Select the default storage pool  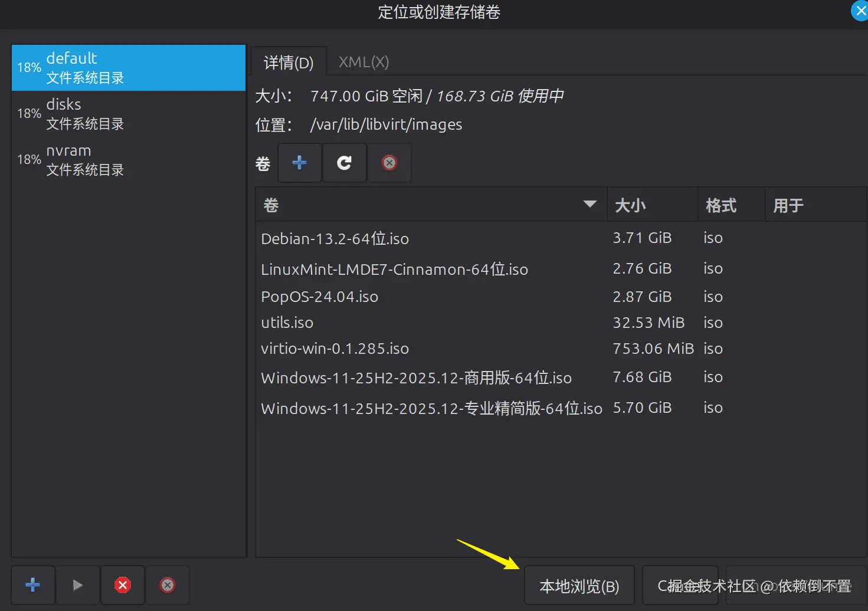tap(129, 68)
